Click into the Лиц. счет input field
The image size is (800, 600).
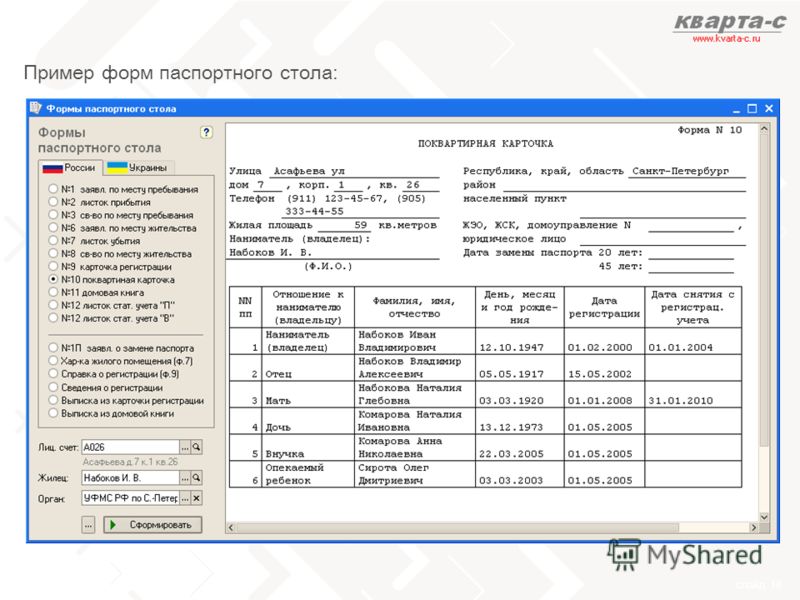click(130, 447)
